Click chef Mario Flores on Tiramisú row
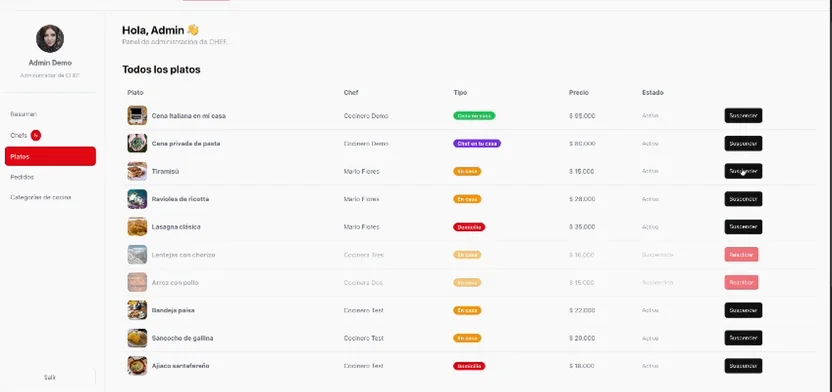832x392 pixels. pyautogui.click(x=361, y=171)
